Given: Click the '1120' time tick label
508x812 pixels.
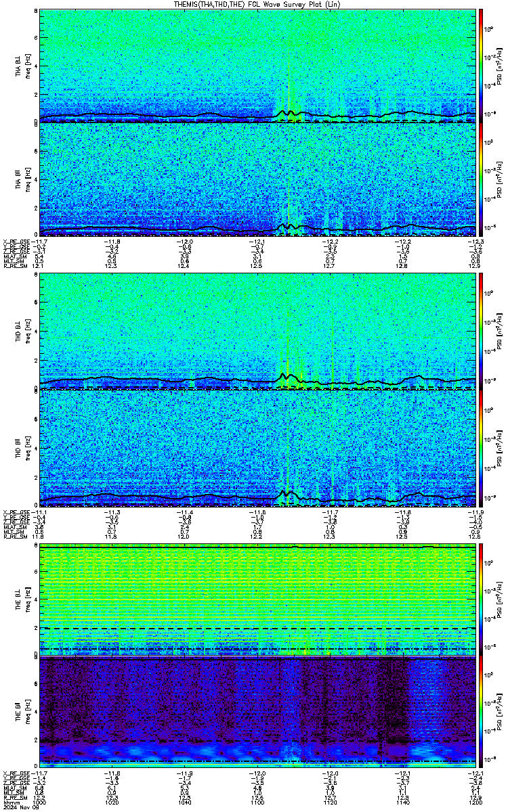Looking at the screenshot, I should tap(330, 801).
